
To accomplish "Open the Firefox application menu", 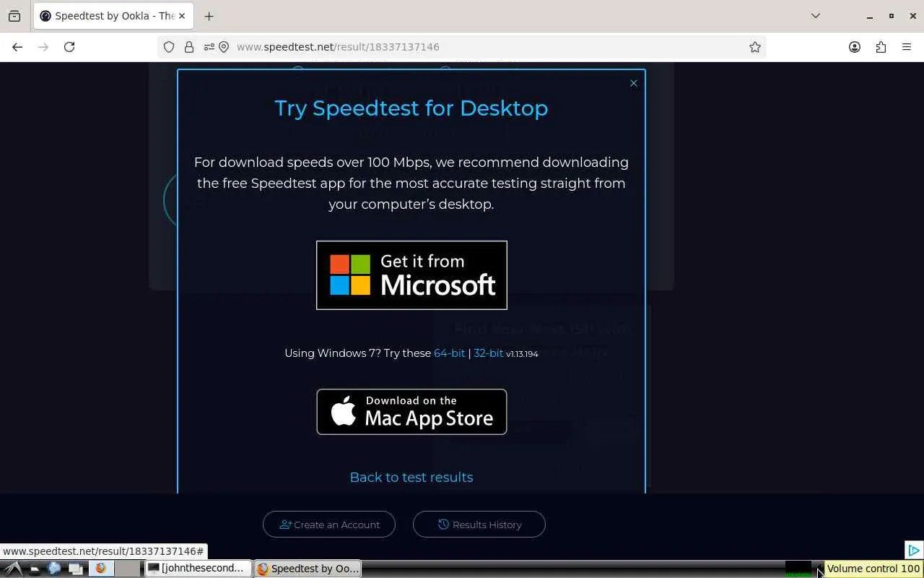I will 907,47.
